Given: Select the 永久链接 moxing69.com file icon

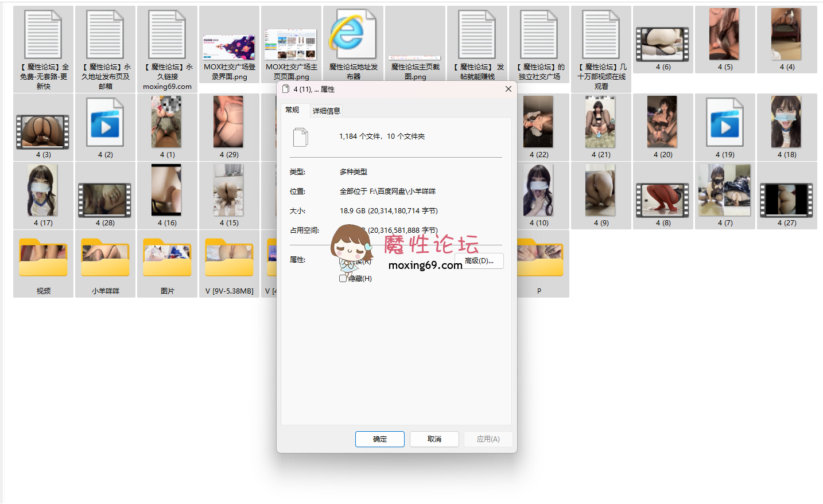Looking at the screenshot, I should 167,36.
